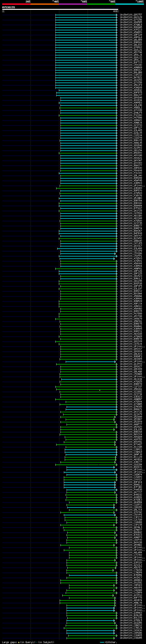Click hit label UniRef100_Q8LEC3
Image resolution: width=146 pixels, height=644 pixels.
coord(131,354)
